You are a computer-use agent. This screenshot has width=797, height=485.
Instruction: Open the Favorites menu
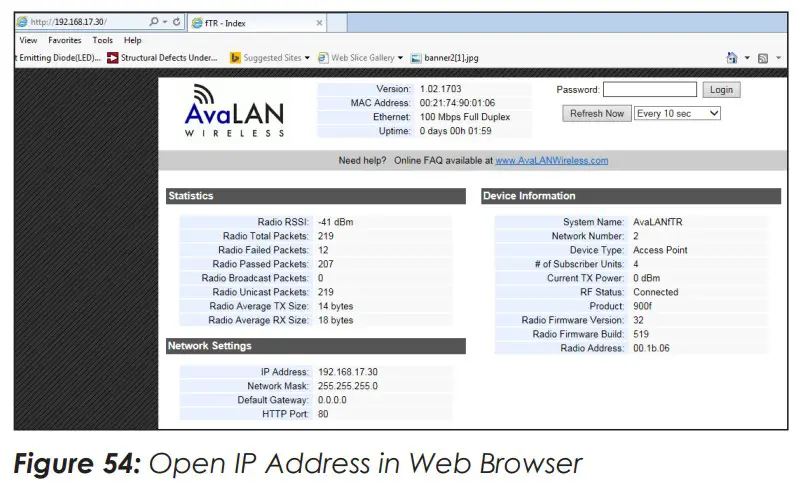click(65, 40)
